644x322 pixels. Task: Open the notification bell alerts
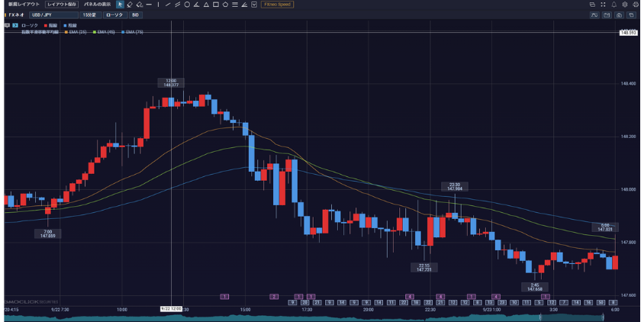tap(613, 5)
